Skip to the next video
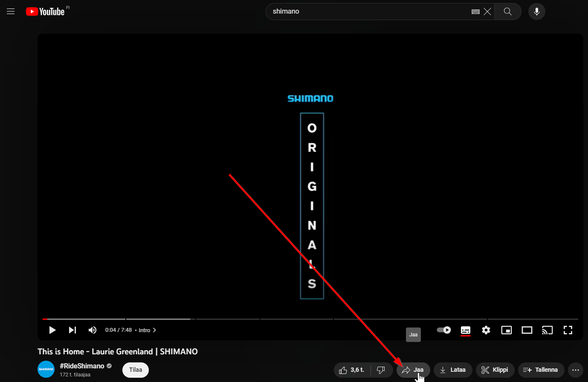This screenshot has width=588, height=382. [72, 330]
